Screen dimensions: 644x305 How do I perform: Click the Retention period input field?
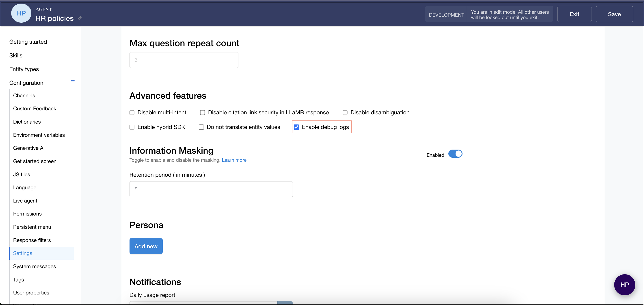pyautogui.click(x=211, y=190)
